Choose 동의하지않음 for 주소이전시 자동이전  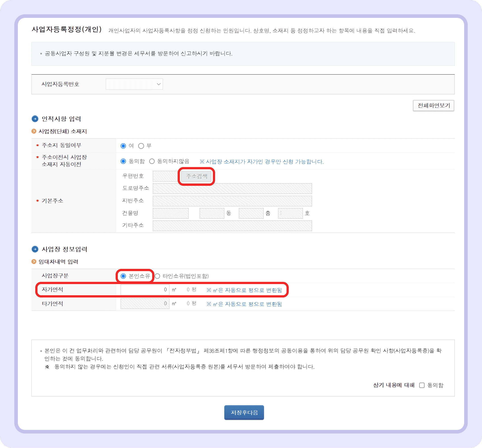pyautogui.click(x=152, y=161)
